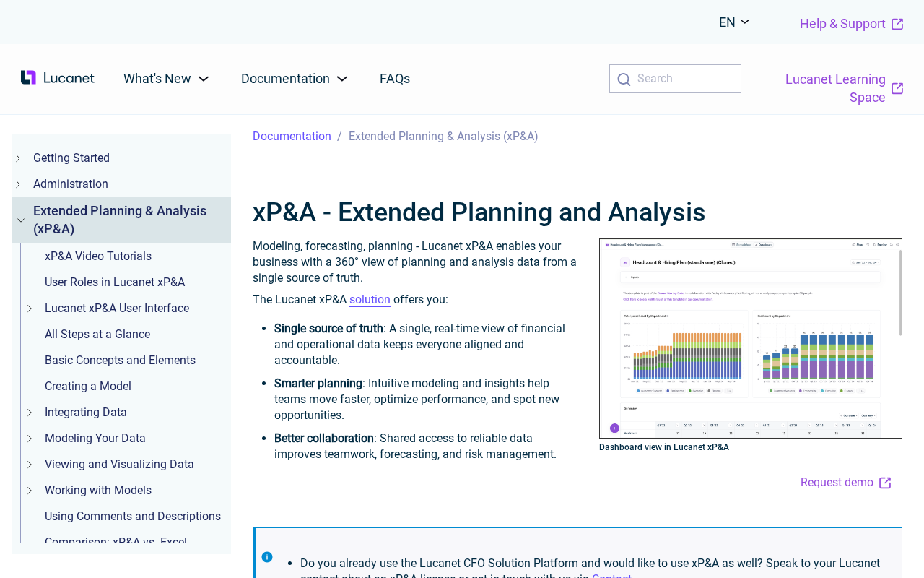924x578 pixels.
Task: Go to the FAQs page
Action: click(395, 79)
